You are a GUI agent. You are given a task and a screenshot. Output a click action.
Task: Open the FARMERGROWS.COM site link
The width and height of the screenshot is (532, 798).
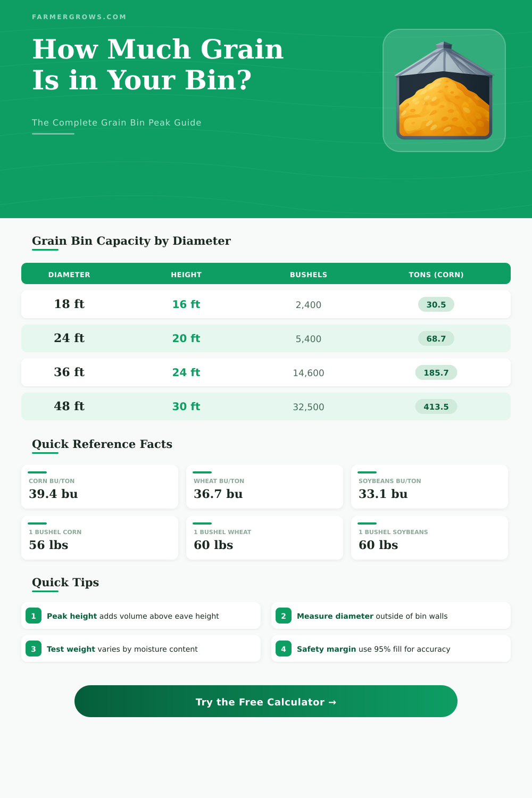pyautogui.click(x=79, y=16)
